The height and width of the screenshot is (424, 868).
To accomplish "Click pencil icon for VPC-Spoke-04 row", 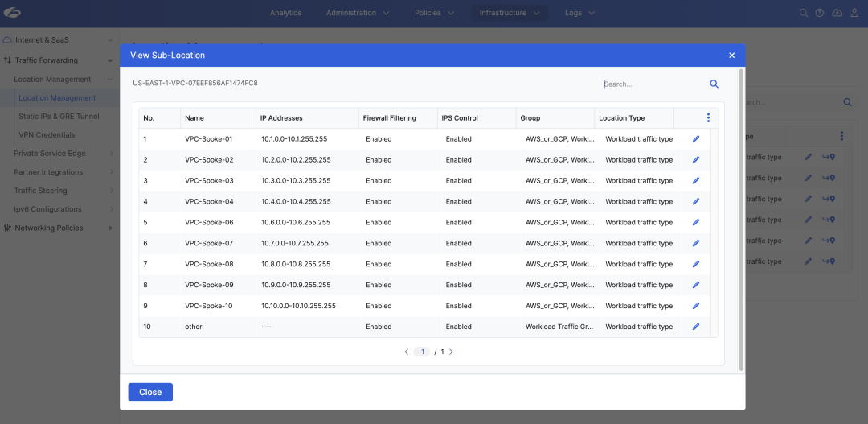I will click(696, 202).
